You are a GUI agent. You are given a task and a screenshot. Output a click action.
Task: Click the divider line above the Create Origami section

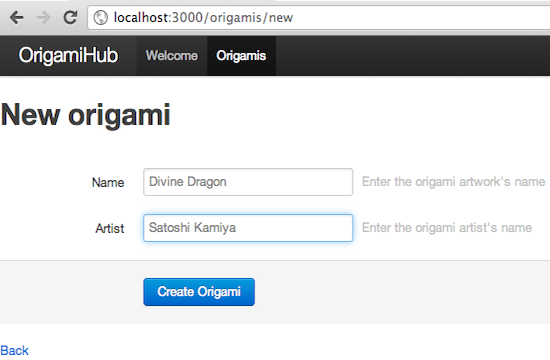point(275,260)
